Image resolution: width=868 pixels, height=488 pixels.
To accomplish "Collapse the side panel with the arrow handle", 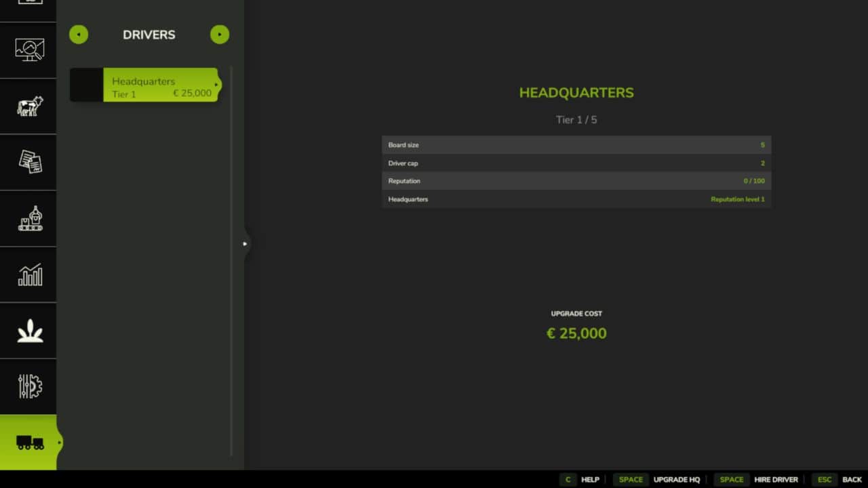I will click(x=246, y=243).
